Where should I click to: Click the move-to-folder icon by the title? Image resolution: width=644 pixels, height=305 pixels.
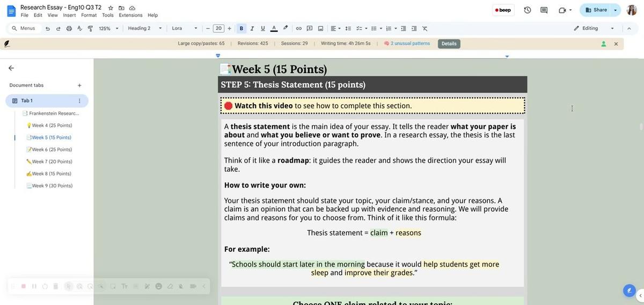click(x=121, y=8)
